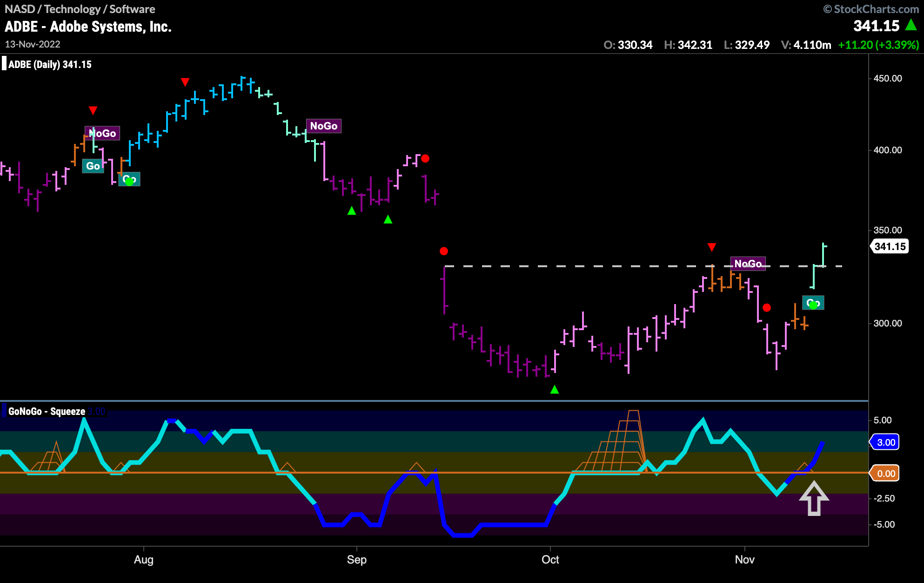Click the Go label with green dot in late July
Viewport: 924px width, 583px height.
click(129, 179)
